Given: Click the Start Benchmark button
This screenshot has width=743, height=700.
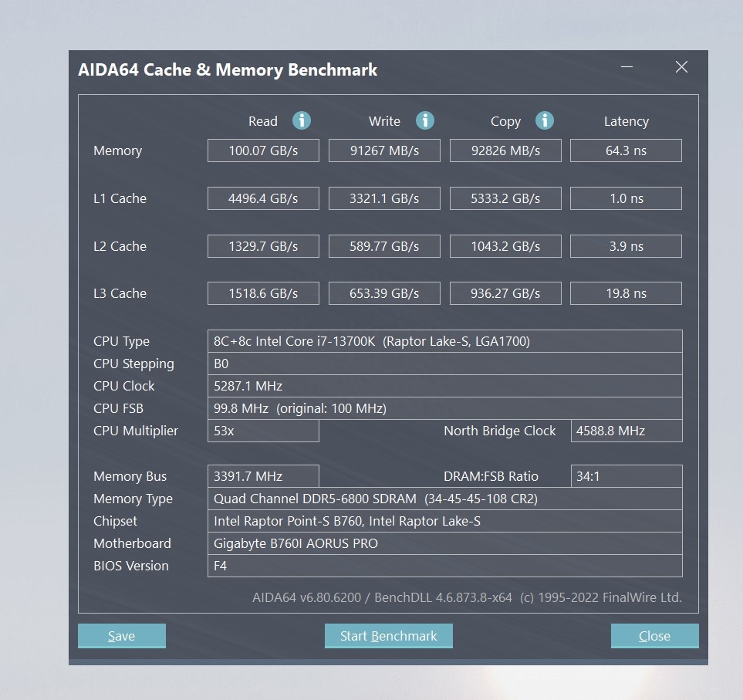Looking at the screenshot, I should point(389,635).
